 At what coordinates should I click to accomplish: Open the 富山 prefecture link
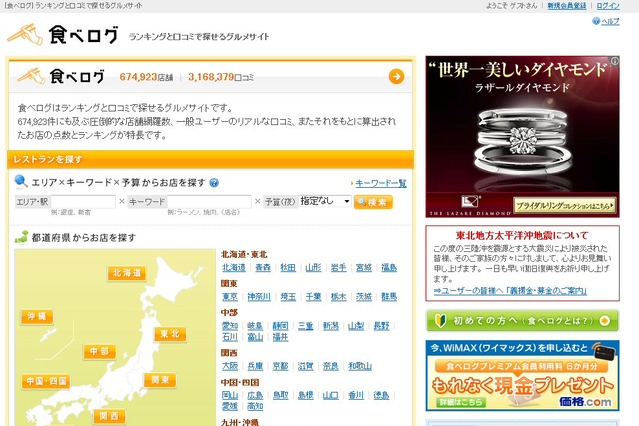pos(255,337)
